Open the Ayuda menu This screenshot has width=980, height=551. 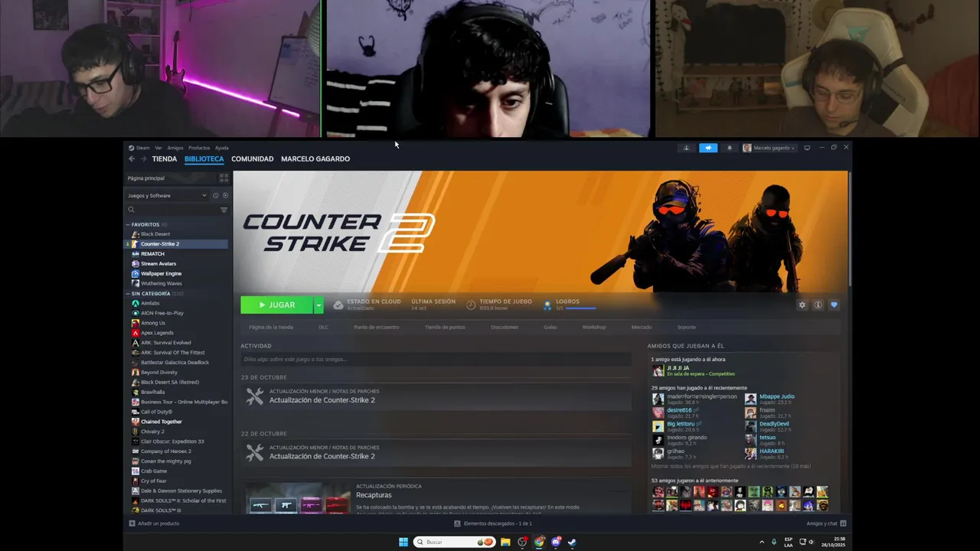[222, 148]
